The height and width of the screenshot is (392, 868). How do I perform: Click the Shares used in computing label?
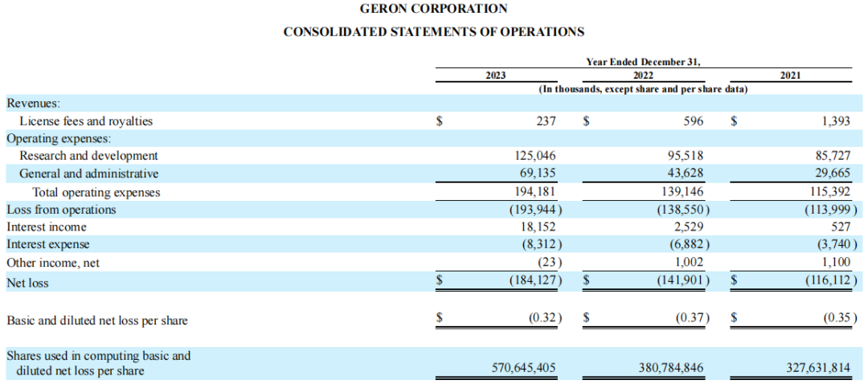coord(99,363)
